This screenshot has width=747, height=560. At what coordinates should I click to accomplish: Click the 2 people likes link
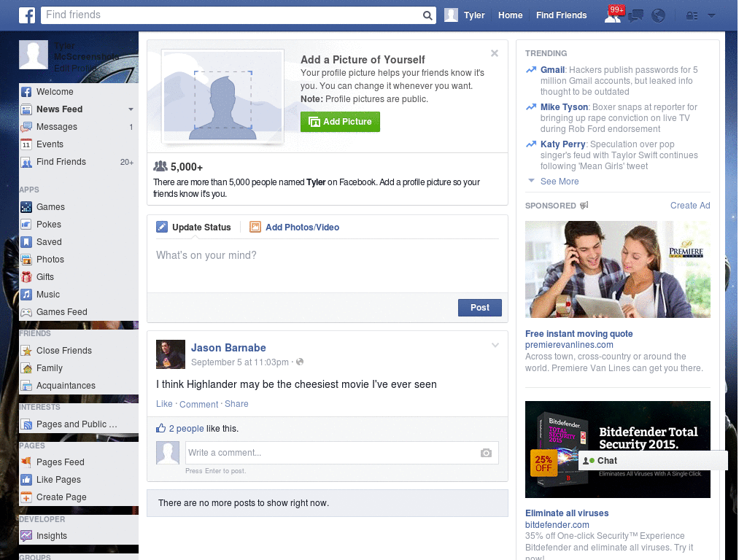(x=186, y=429)
